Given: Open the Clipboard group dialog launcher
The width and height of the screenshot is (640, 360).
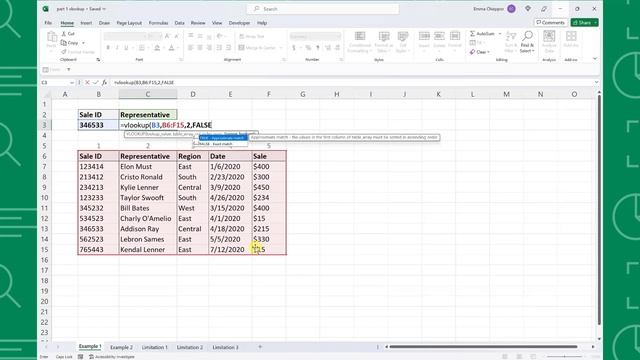Looking at the screenshot, I should coord(98,60).
